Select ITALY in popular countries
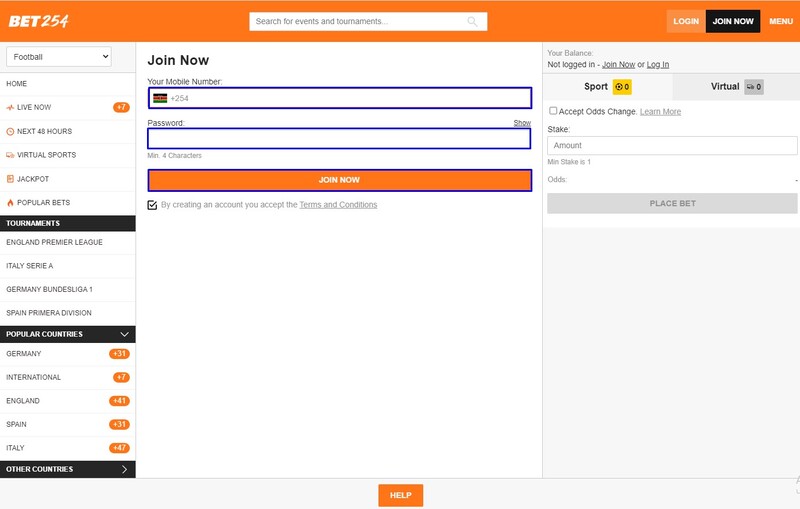Image resolution: width=800 pixels, height=509 pixels. pyautogui.click(x=67, y=448)
